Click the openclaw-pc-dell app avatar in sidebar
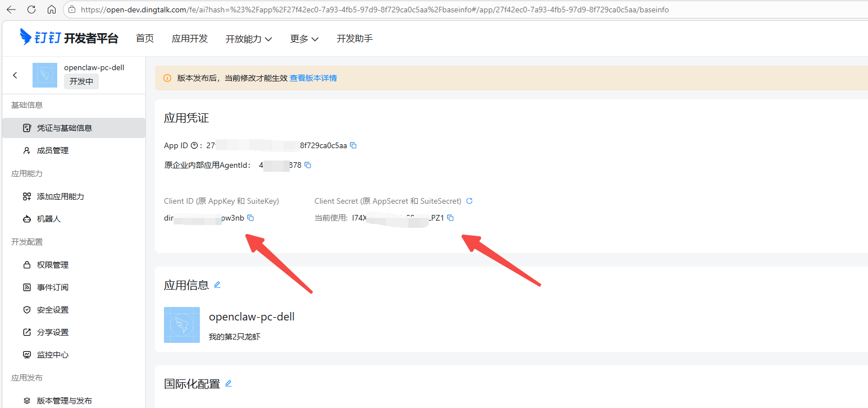Viewport: 868px width, 408px height. point(45,75)
